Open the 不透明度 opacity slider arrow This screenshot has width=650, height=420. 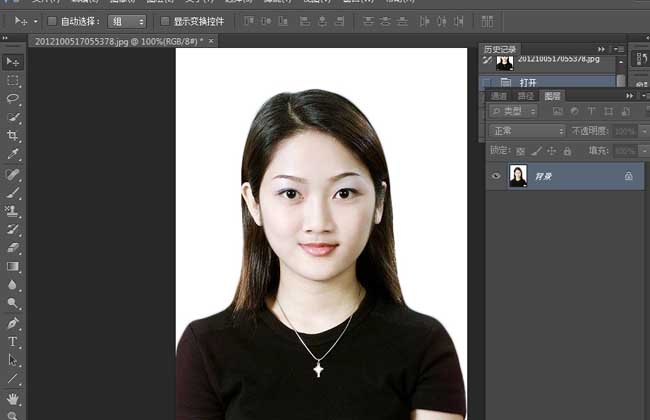pos(644,131)
